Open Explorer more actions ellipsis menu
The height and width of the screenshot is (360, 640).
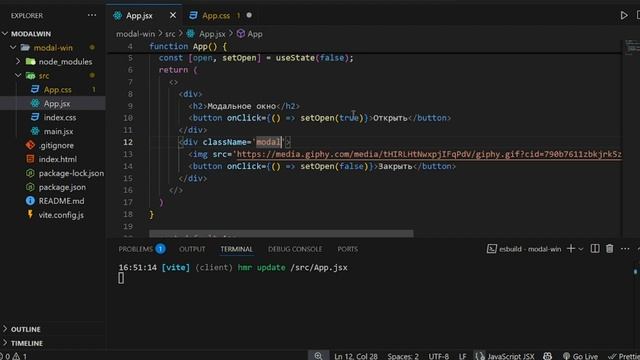tap(92, 16)
